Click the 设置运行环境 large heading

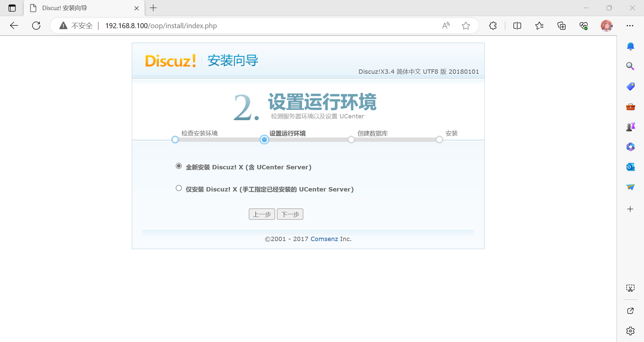tap(322, 102)
